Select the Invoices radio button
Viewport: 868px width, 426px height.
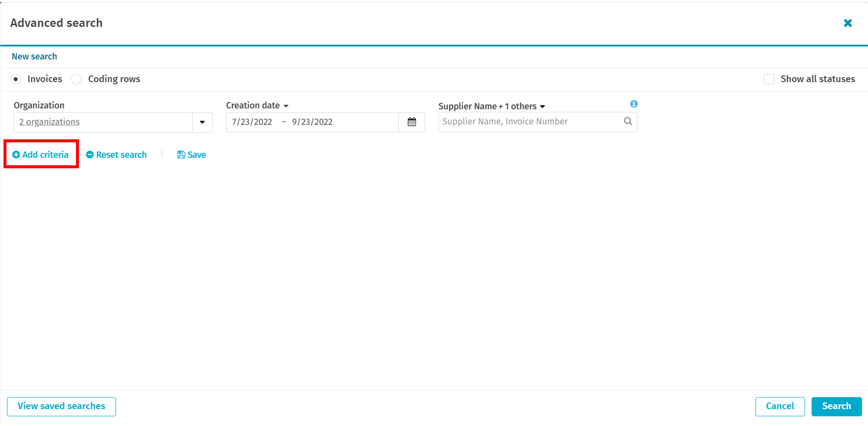(16, 79)
